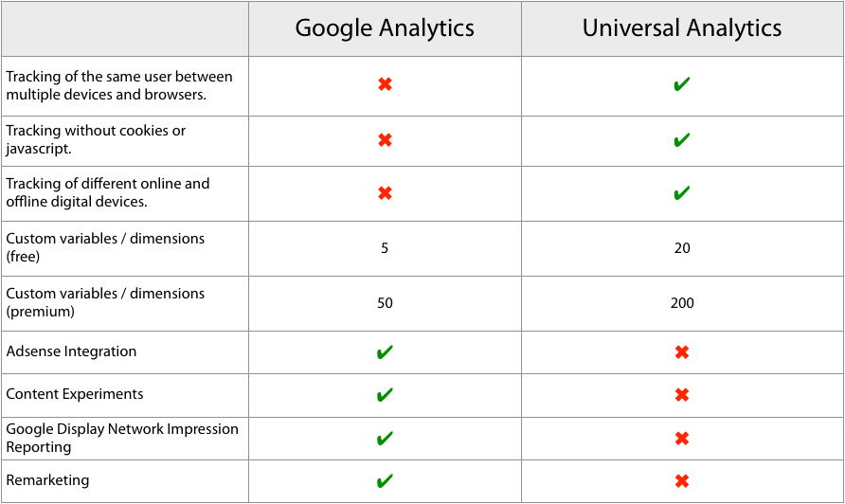Click the Universal Analytics checkmark for offline digital devices
This screenshot has height=504, width=845.
(681, 193)
